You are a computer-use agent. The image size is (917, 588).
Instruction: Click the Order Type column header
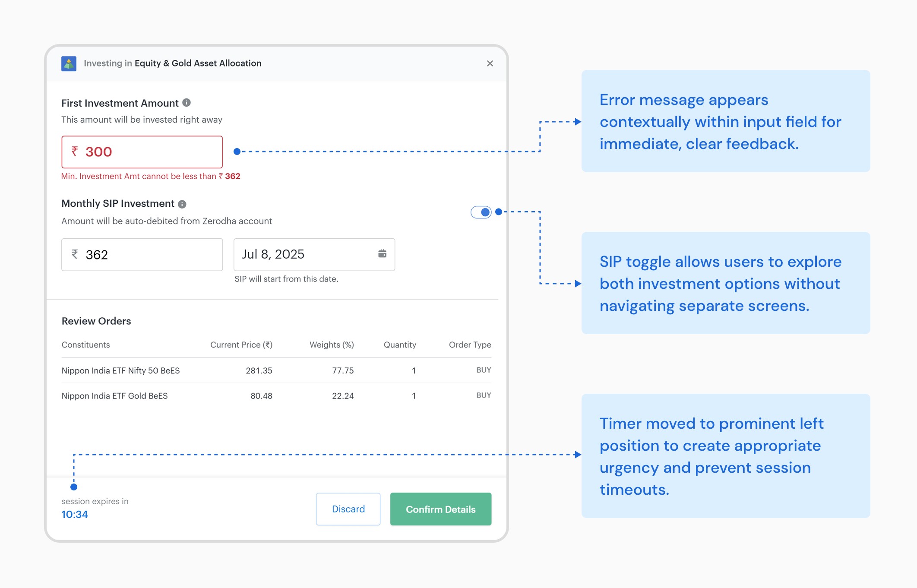pos(470,345)
